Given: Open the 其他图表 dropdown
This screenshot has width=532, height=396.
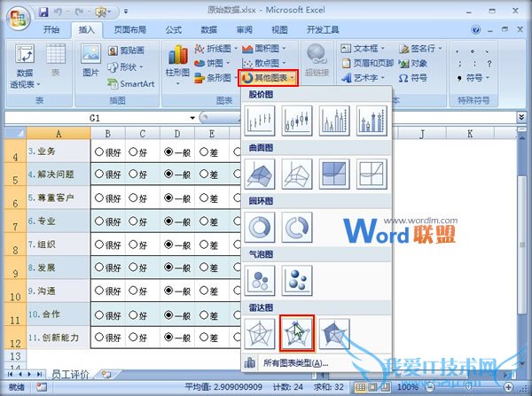Looking at the screenshot, I should (x=268, y=78).
